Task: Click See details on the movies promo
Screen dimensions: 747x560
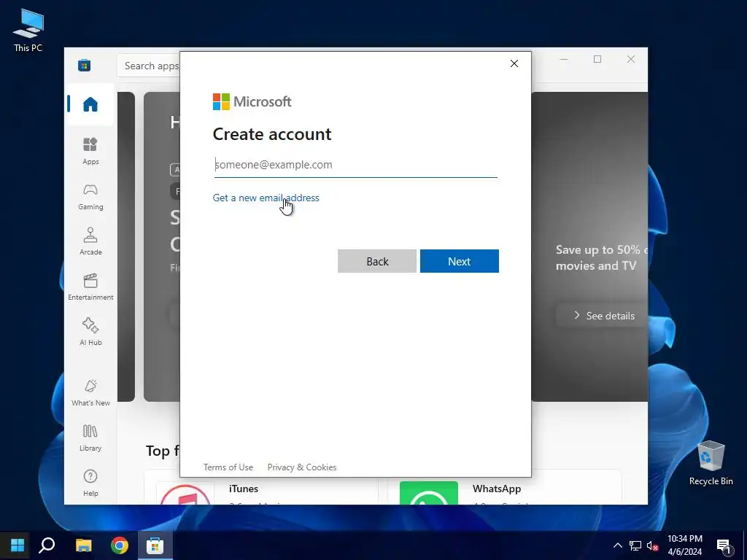Action: tap(603, 315)
